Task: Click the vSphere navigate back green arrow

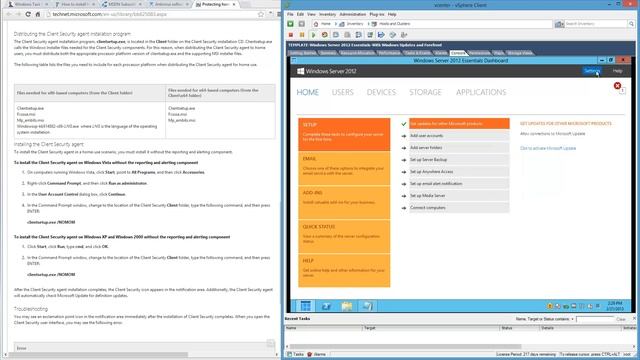Action: [291, 24]
